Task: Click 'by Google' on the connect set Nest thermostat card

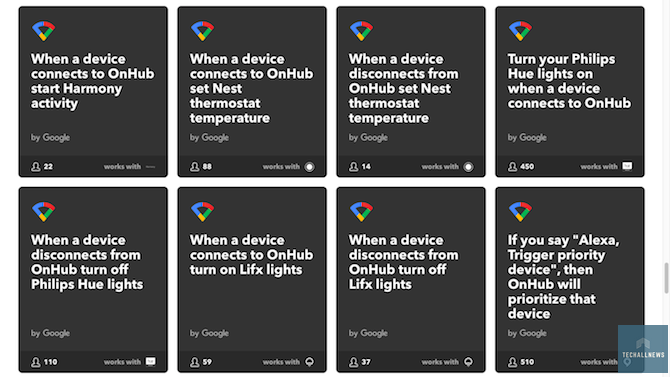Action: click(x=209, y=138)
